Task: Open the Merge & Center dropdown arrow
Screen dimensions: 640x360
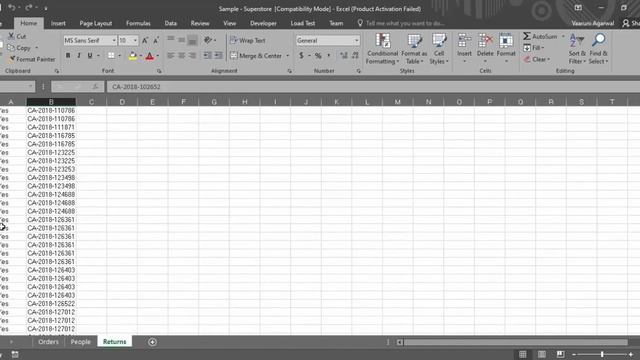Action: point(287,56)
